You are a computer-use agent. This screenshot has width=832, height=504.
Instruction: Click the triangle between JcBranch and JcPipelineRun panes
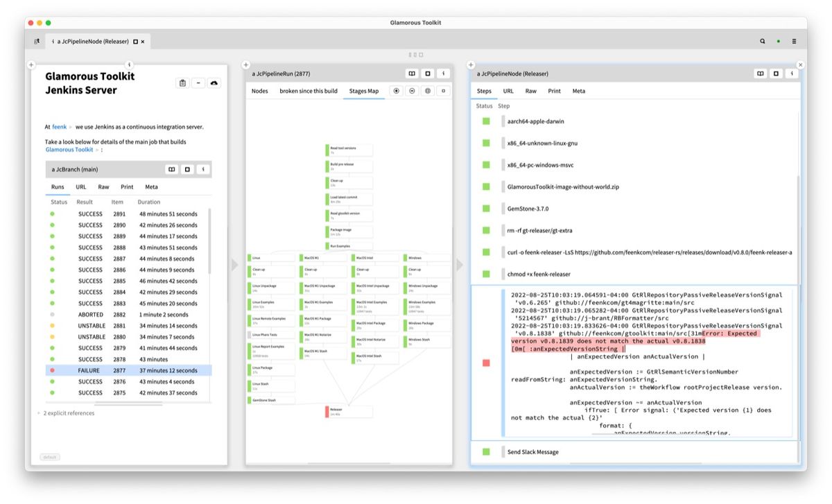pos(234,265)
